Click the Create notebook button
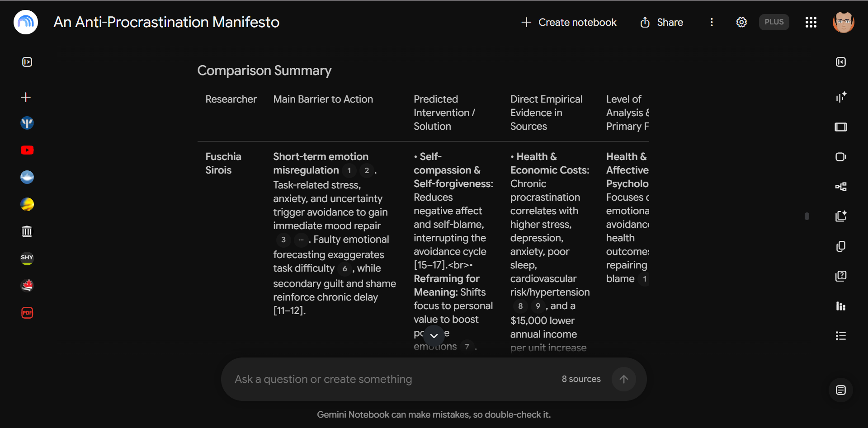Image resolution: width=868 pixels, height=428 pixels. (569, 22)
